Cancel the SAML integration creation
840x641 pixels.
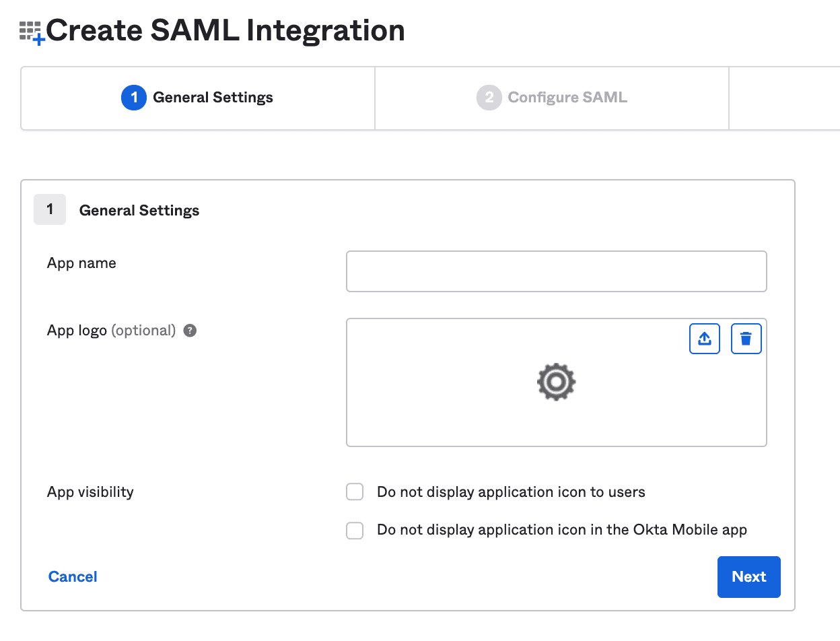72,576
